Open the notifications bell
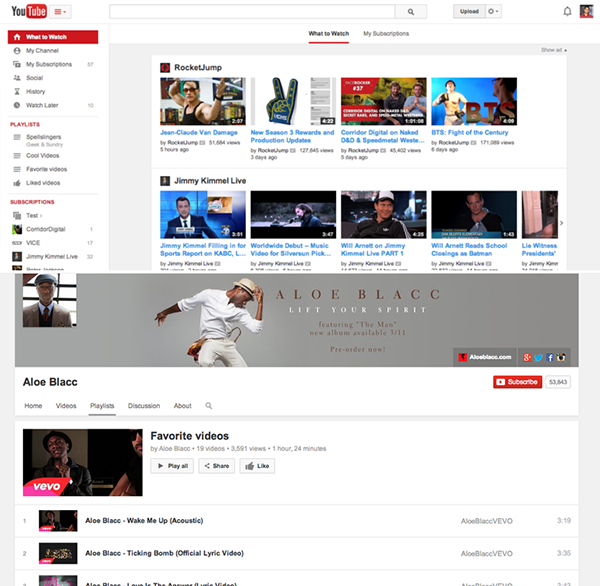 (567, 11)
